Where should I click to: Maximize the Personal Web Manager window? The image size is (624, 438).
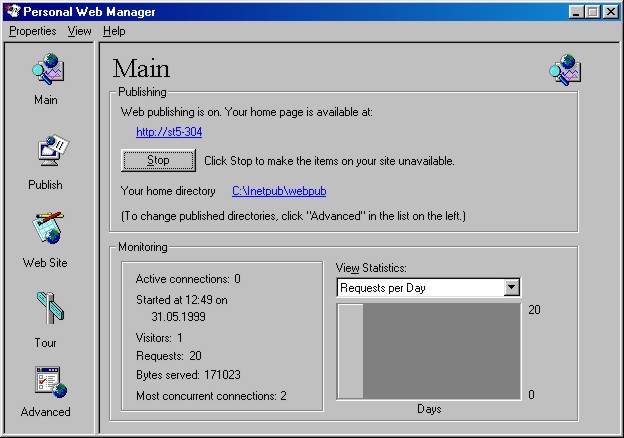(x=592, y=12)
